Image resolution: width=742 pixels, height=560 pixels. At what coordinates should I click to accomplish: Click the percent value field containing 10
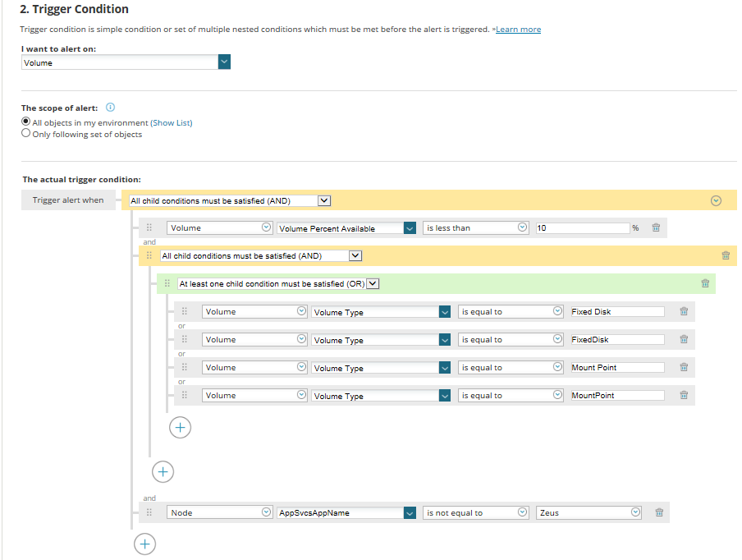tap(581, 228)
